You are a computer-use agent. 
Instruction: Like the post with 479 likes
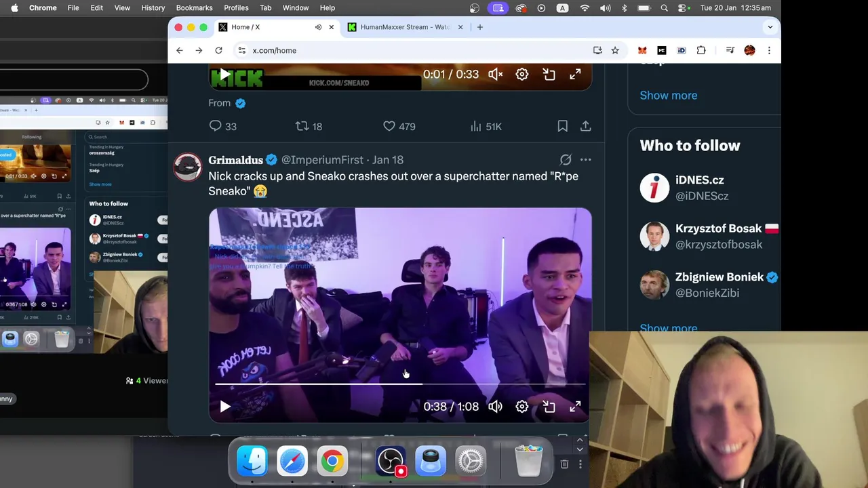(x=399, y=126)
